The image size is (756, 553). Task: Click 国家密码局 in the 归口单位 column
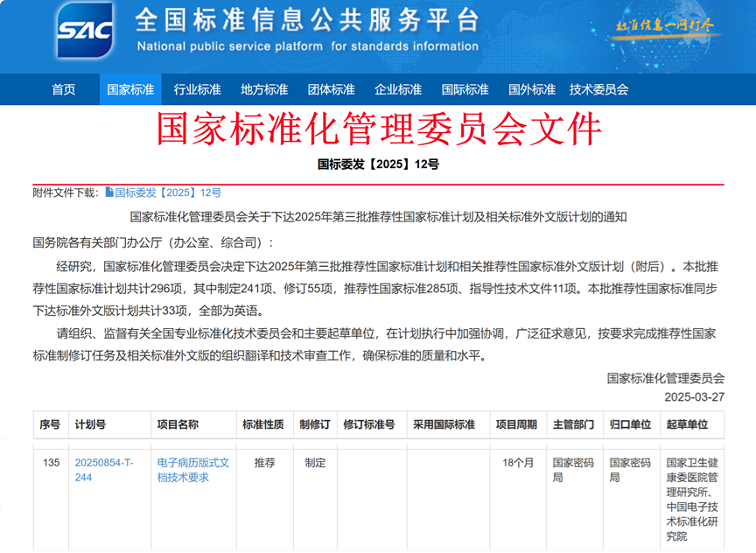point(630,470)
